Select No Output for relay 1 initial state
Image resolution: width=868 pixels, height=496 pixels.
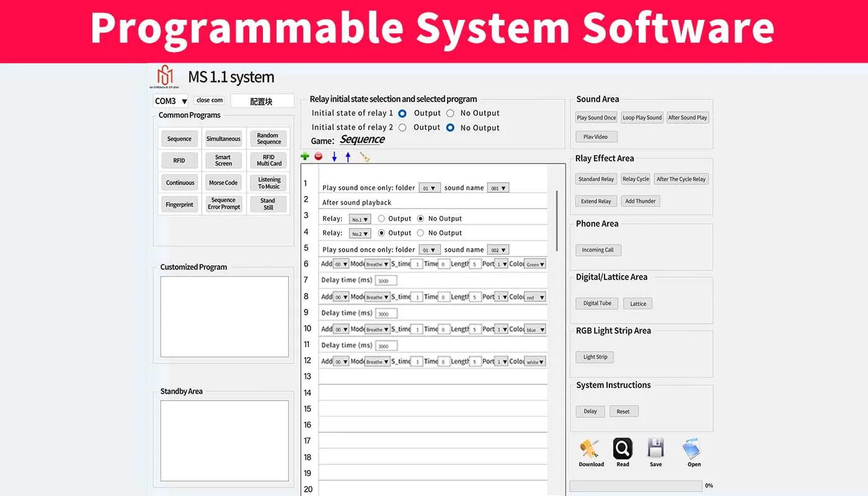click(450, 113)
